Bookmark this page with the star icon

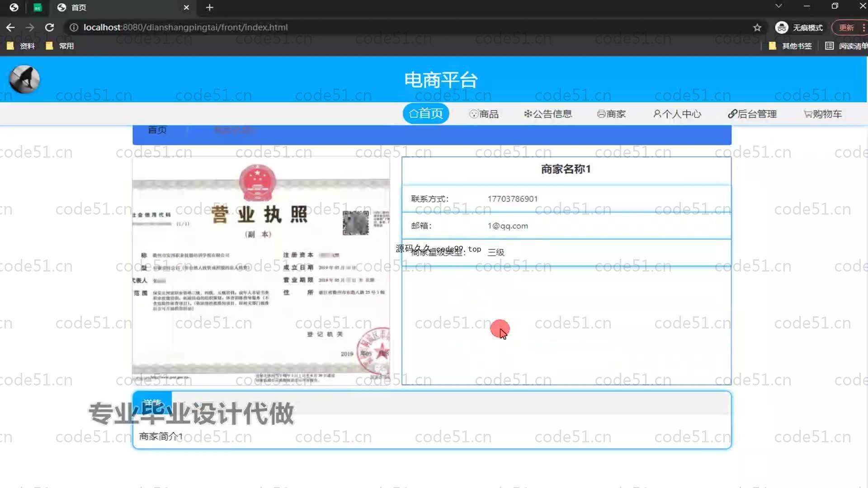pyautogui.click(x=757, y=28)
